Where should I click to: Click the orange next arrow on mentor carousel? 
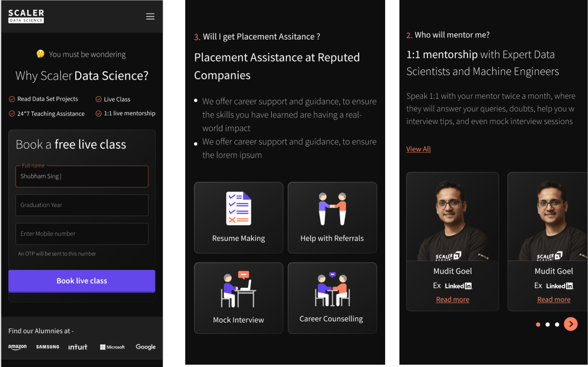point(571,324)
